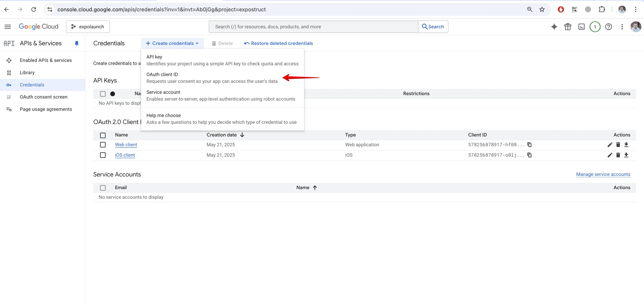
Task: Choose Service account option
Action: point(222,96)
